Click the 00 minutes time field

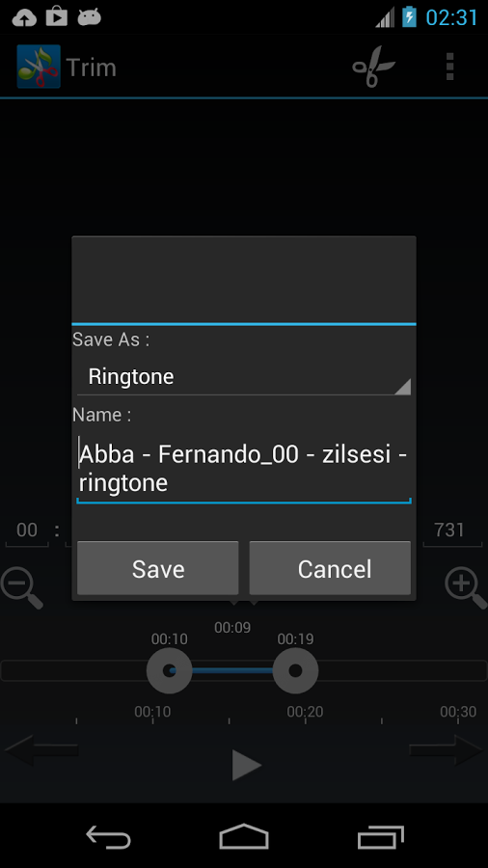[27, 530]
